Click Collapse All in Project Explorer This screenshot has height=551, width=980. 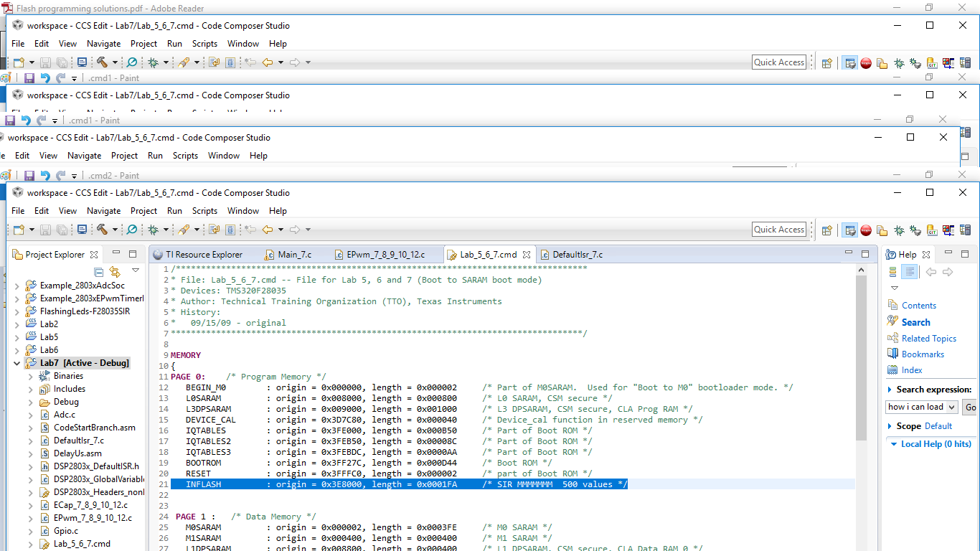(99, 271)
